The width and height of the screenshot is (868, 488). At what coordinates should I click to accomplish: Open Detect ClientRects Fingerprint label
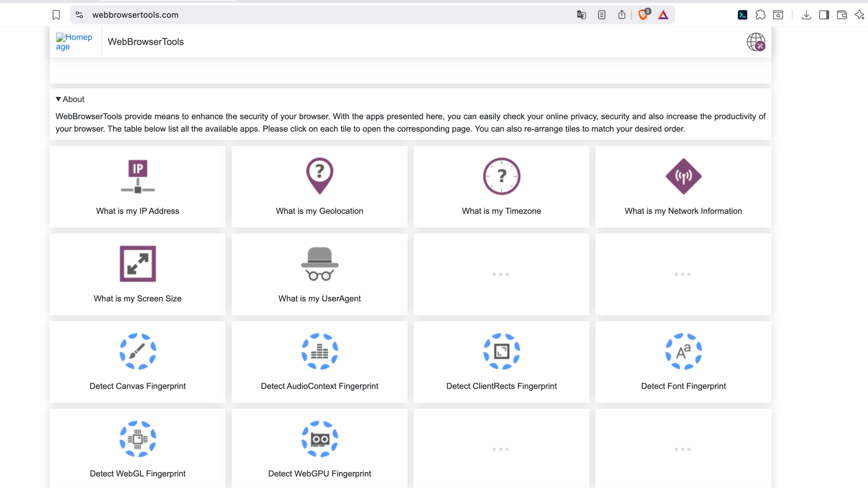[501, 386]
